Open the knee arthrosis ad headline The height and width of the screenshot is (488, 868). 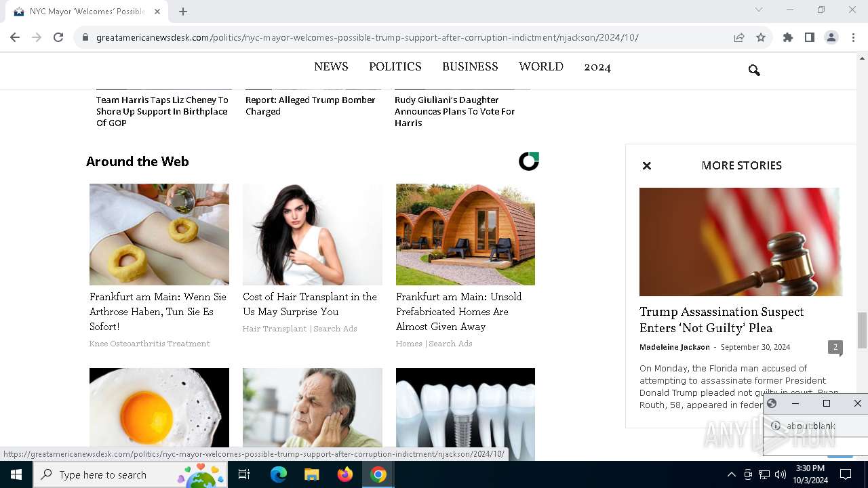tap(158, 312)
